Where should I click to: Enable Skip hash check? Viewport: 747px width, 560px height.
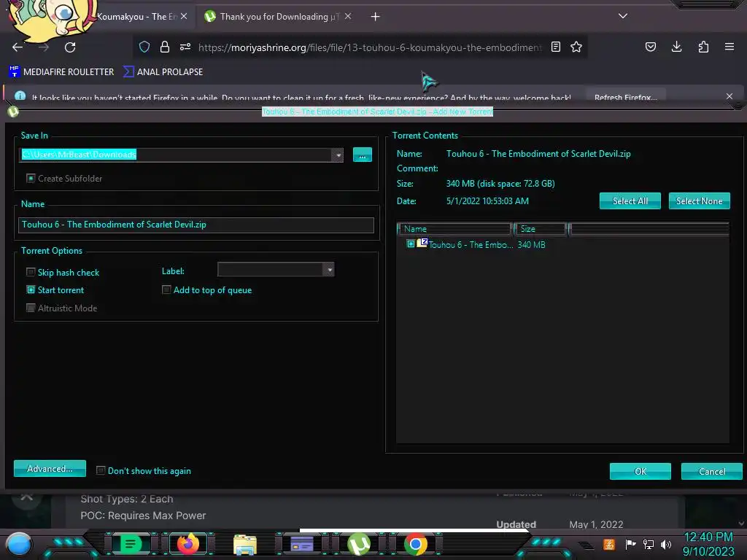[31, 272]
